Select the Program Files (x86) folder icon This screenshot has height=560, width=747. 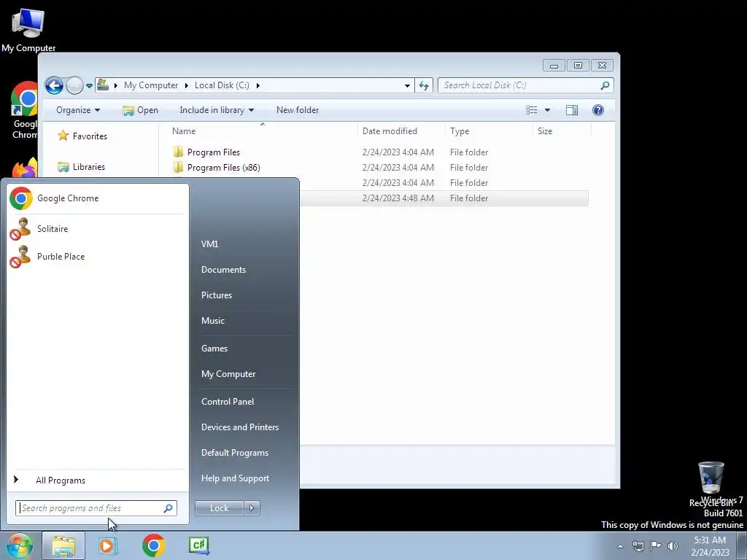178,167
